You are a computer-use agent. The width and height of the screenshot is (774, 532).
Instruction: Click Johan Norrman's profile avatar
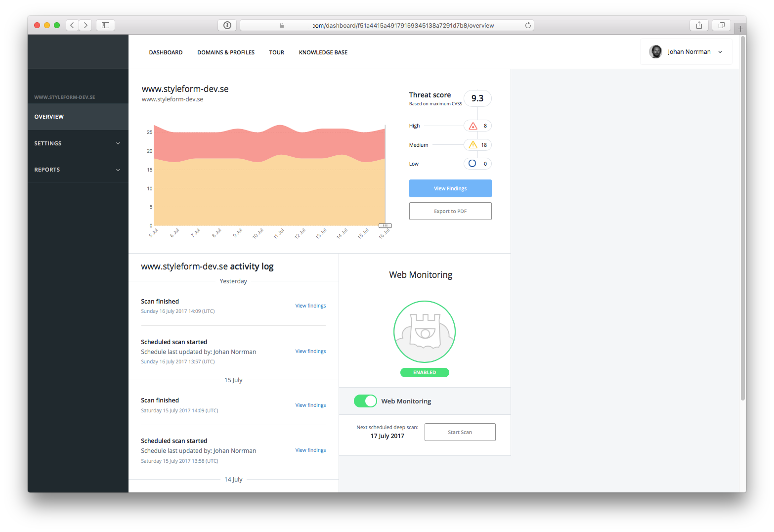[656, 51]
